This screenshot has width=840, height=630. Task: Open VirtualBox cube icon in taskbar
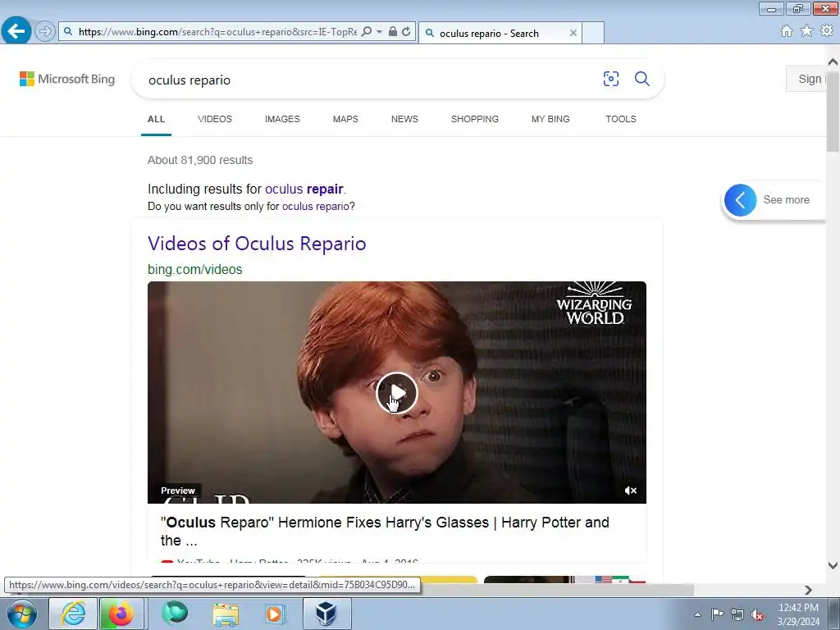tap(326, 614)
